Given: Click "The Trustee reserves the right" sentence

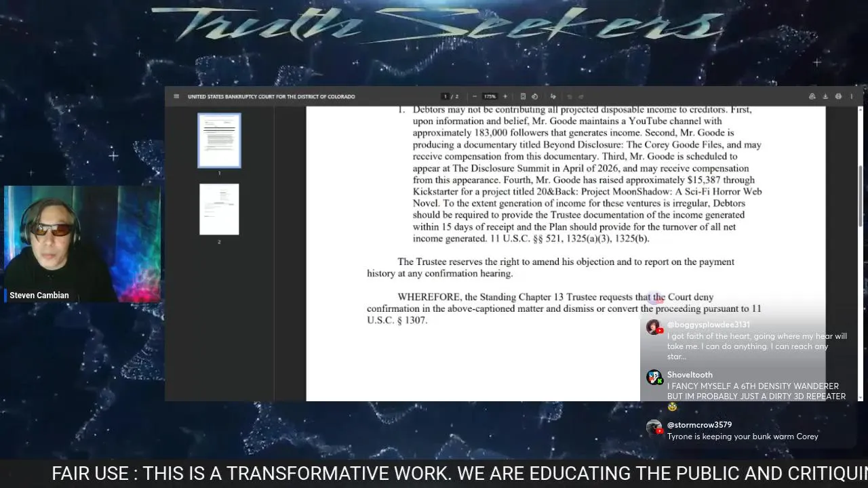Looking at the screenshot, I should (551, 267).
